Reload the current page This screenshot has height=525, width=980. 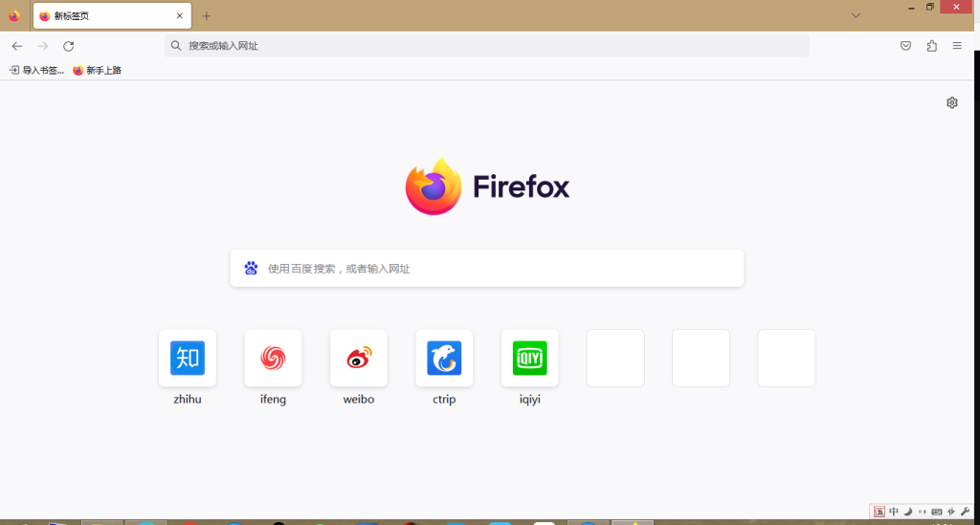[69, 46]
